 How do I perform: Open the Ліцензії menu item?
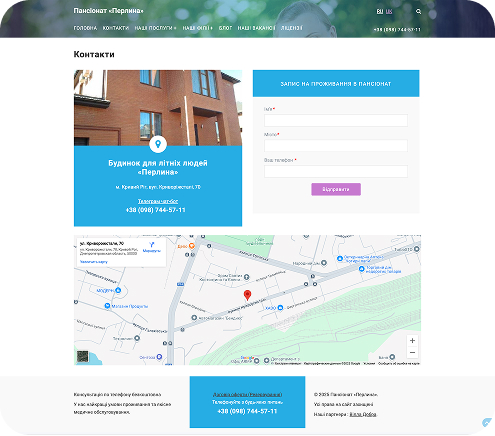click(292, 28)
